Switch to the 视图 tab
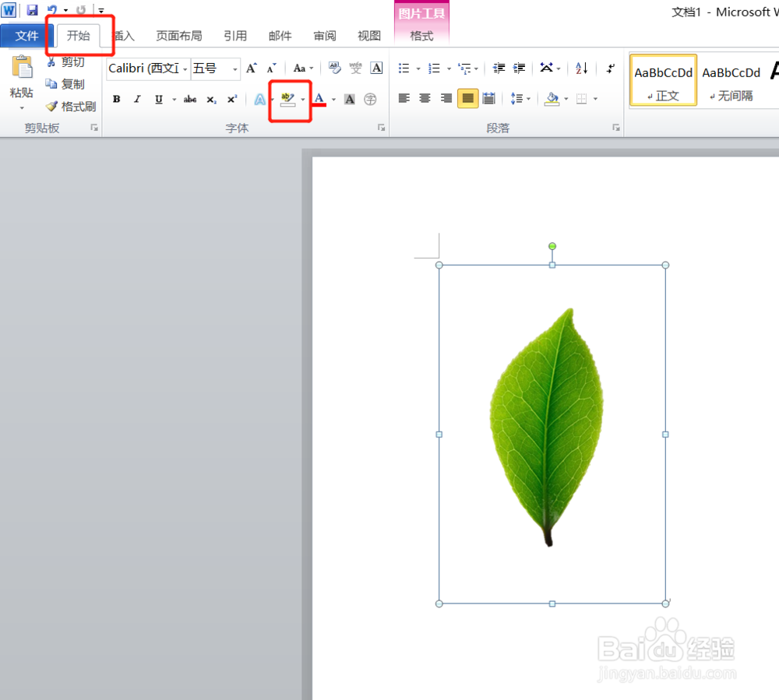 click(369, 36)
